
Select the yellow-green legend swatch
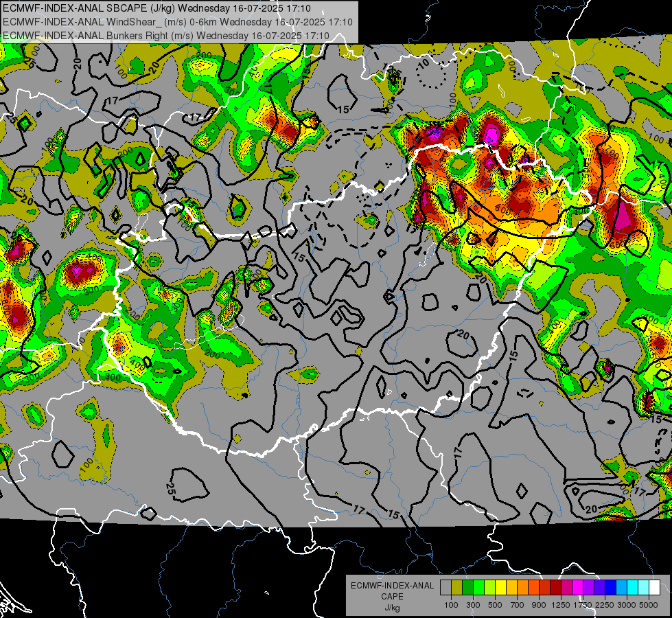(x=490, y=588)
